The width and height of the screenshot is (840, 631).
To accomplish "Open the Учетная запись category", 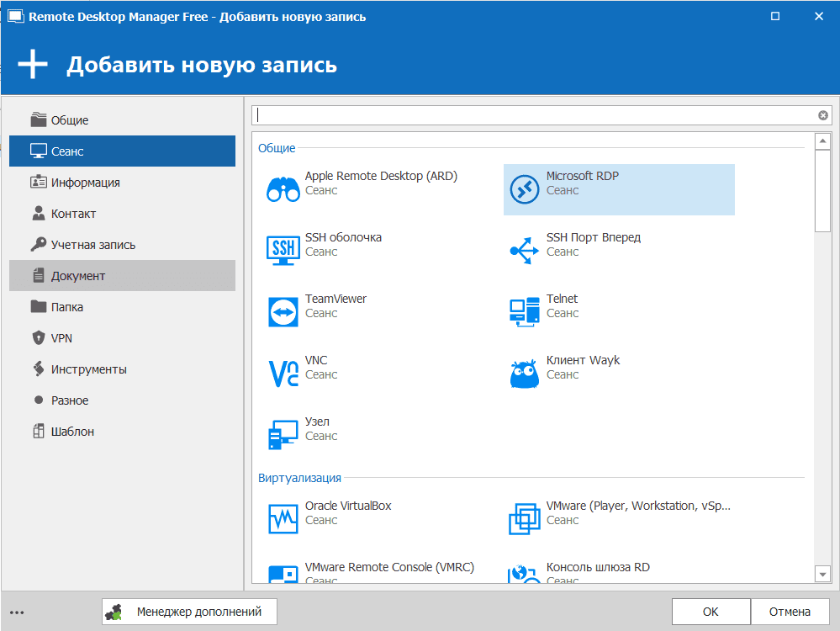I will [122, 245].
